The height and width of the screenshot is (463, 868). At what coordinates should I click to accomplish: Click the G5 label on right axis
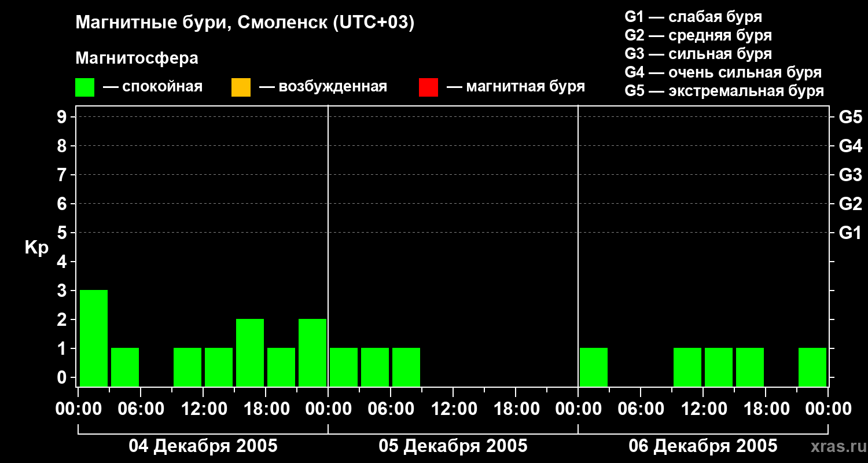pos(851,117)
